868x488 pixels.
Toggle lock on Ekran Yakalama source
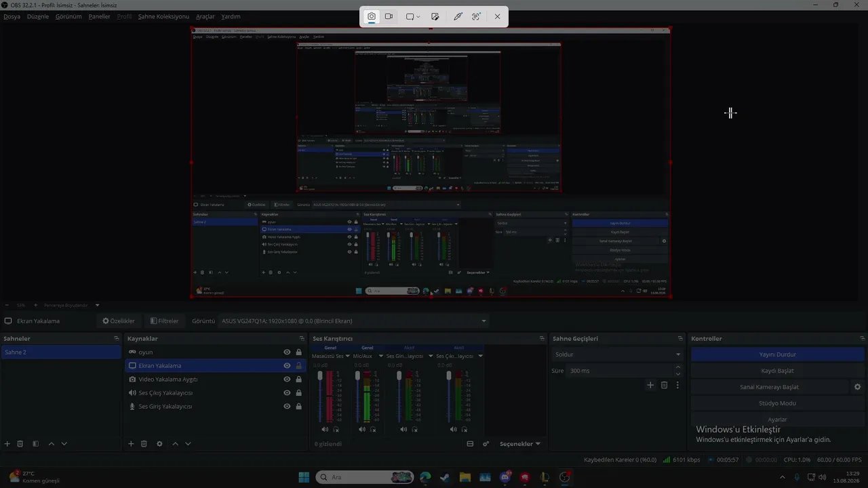[298, 365]
